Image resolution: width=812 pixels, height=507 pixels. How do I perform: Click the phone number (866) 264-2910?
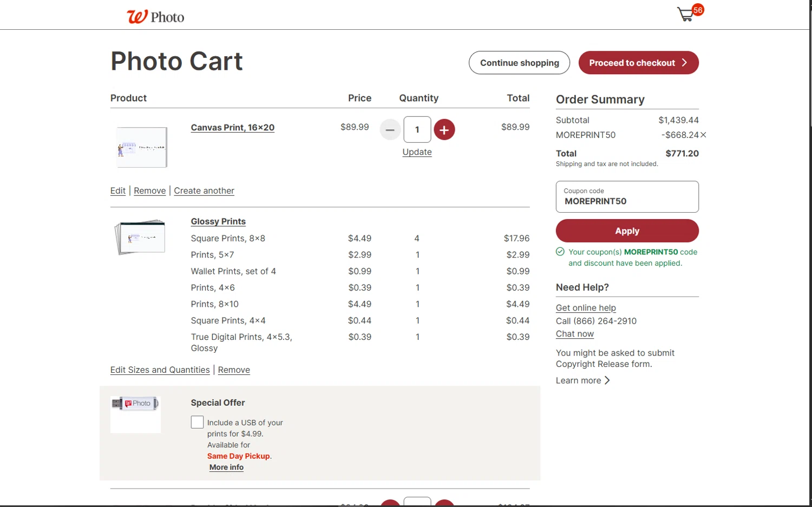(605, 321)
